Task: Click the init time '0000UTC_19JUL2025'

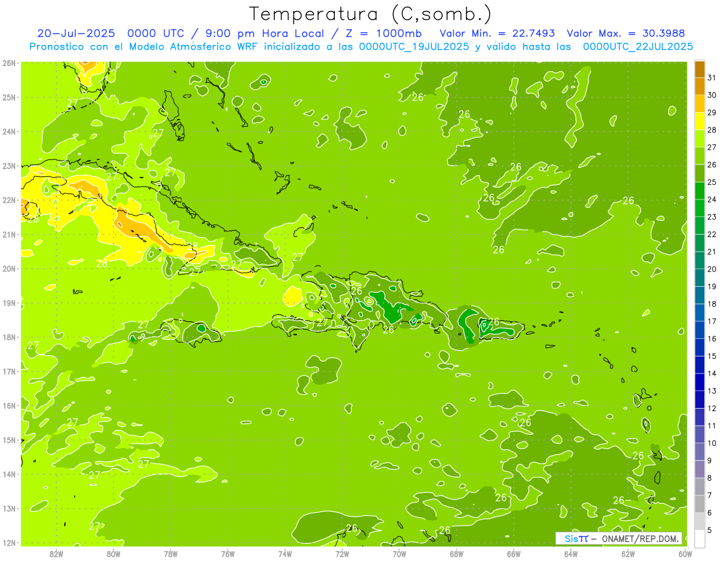Action: tap(414, 47)
